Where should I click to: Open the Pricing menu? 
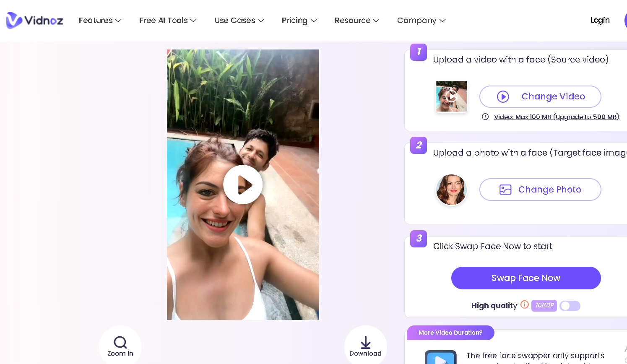299,20
